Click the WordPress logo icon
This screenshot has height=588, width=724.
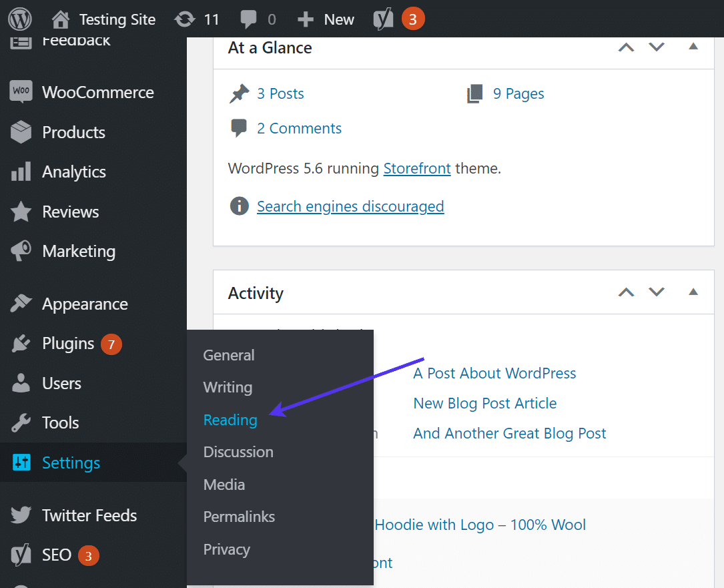point(20,19)
